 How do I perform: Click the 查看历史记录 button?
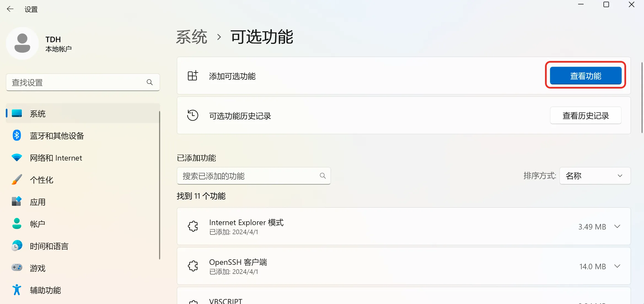coord(586,115)
